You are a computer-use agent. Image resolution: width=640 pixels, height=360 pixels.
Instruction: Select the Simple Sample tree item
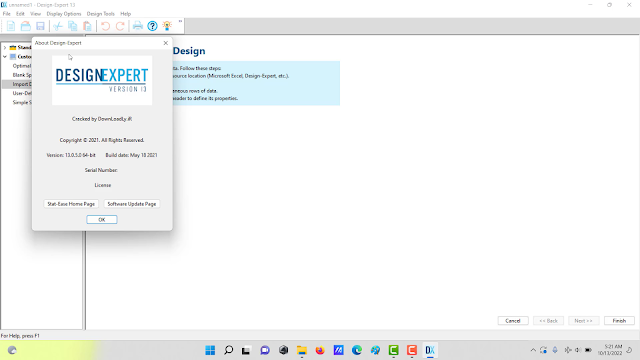[x=22, y=102]
